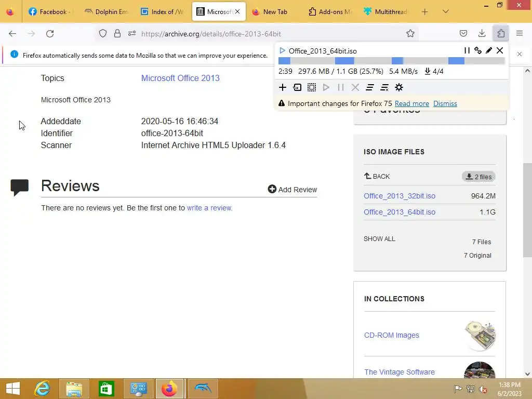
Task: Delete selected downloads with toolbar X
Action: (x=355, y=87)
